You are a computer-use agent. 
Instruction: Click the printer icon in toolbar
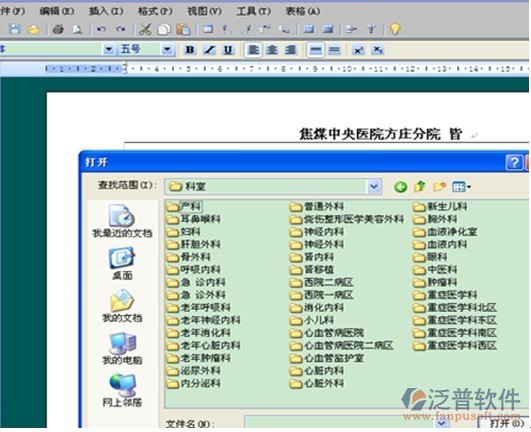tap(58, 29)
